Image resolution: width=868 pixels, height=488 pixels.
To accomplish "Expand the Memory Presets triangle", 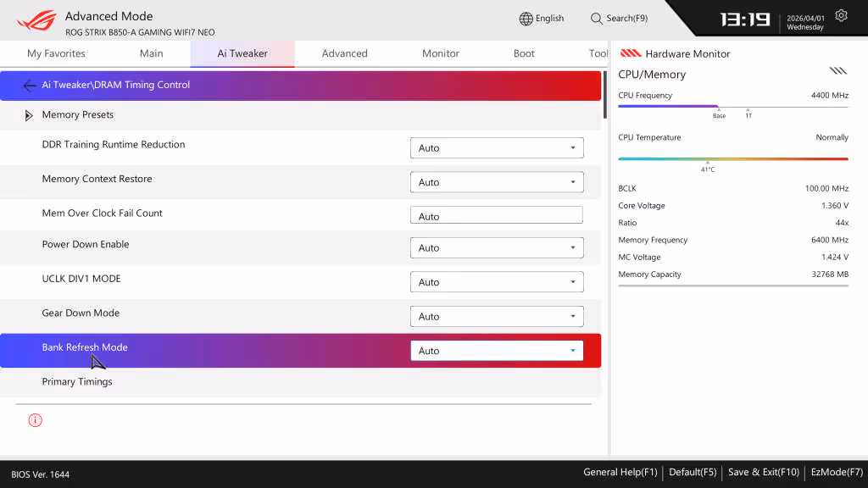I will click(x=29, y=115).
